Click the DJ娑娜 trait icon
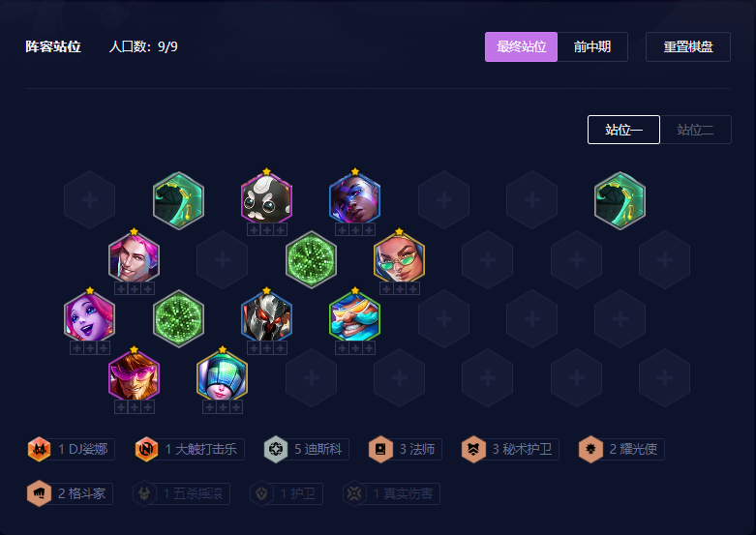 click(x=39, y=449)
